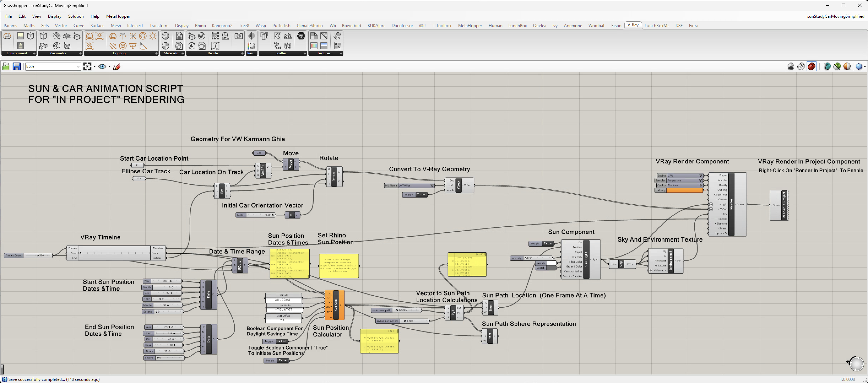This screenshot has height=383, width=868.
Task: Click the green Open file folder icon
Action: [x=6, y=66]
